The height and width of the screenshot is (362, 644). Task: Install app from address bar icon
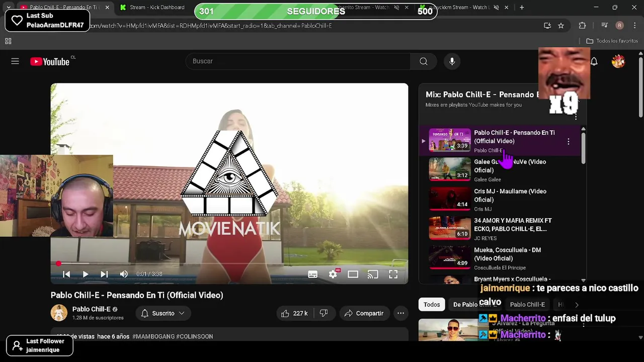(547, 26)
